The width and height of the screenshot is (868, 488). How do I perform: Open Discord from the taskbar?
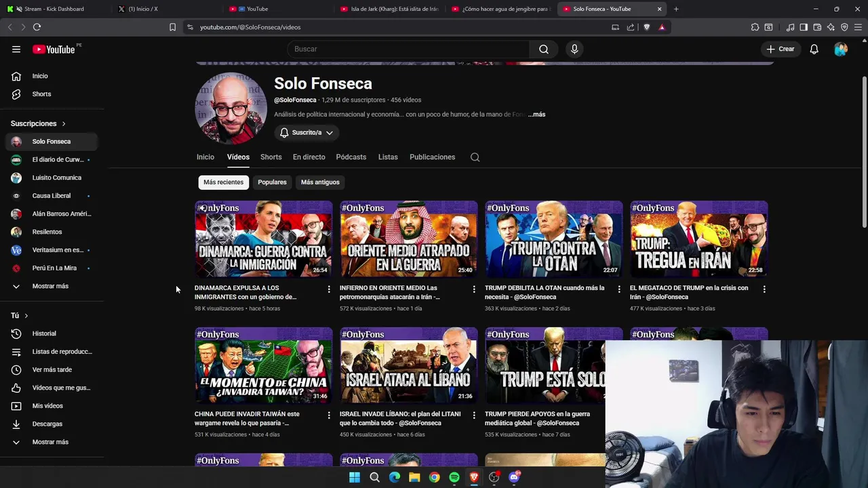[514, 477]
